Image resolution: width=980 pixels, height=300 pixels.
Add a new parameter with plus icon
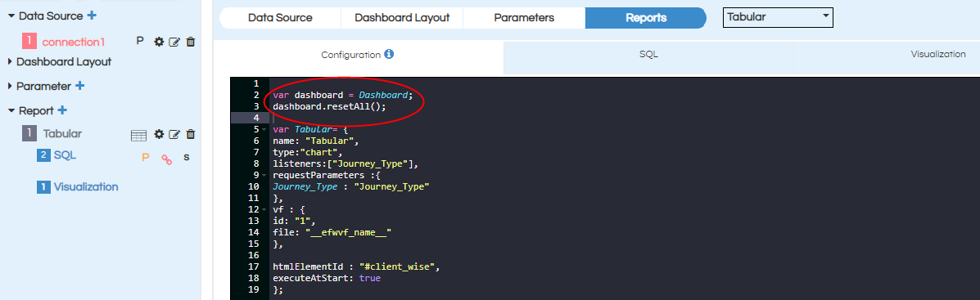tap(80, 86)
